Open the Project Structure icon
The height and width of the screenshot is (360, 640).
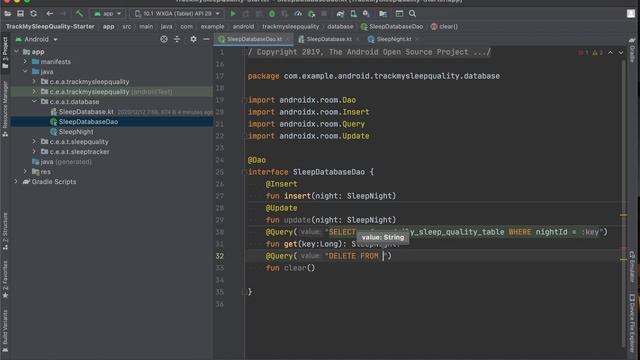coord(383,14)
